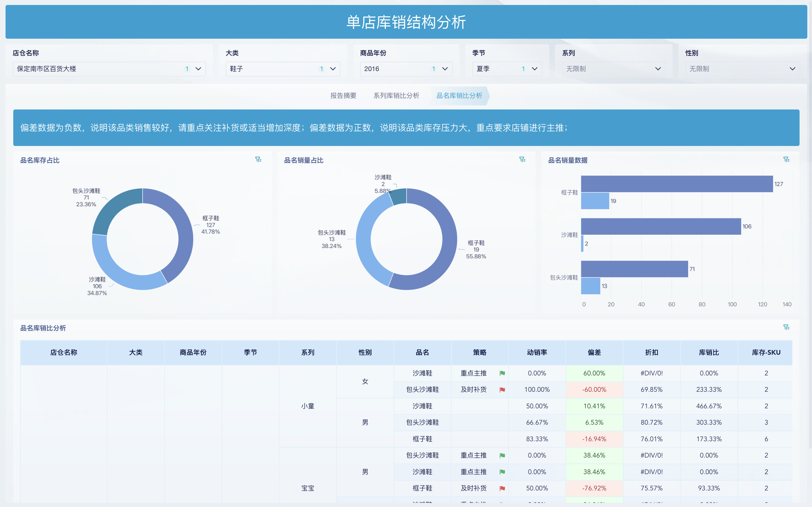Screen dimensions: 812x507
Task: Open filter on 品名销量数据 chart
Action: click(787, 159)
